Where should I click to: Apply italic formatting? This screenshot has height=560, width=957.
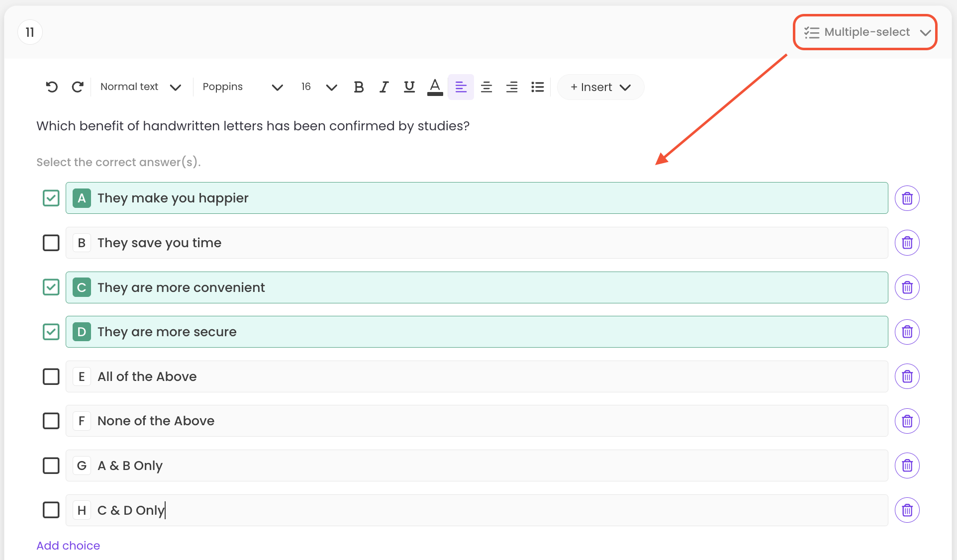383,87
